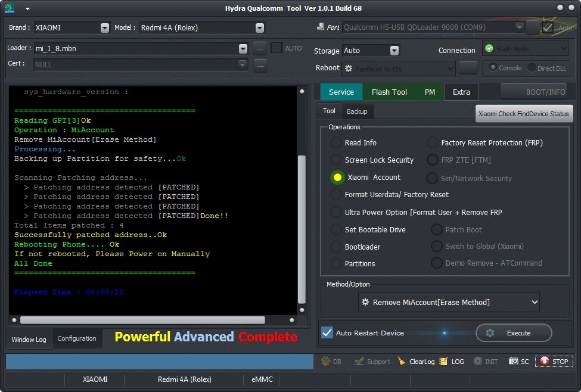This screenshot has height=392, width=581.
Task: Enable the Loader AUTO checkbox
Action: 276,48
